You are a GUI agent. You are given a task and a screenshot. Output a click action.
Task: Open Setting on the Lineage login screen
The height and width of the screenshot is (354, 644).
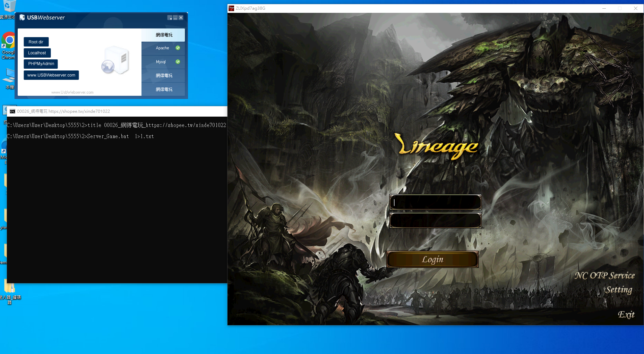tap(619, 290)
